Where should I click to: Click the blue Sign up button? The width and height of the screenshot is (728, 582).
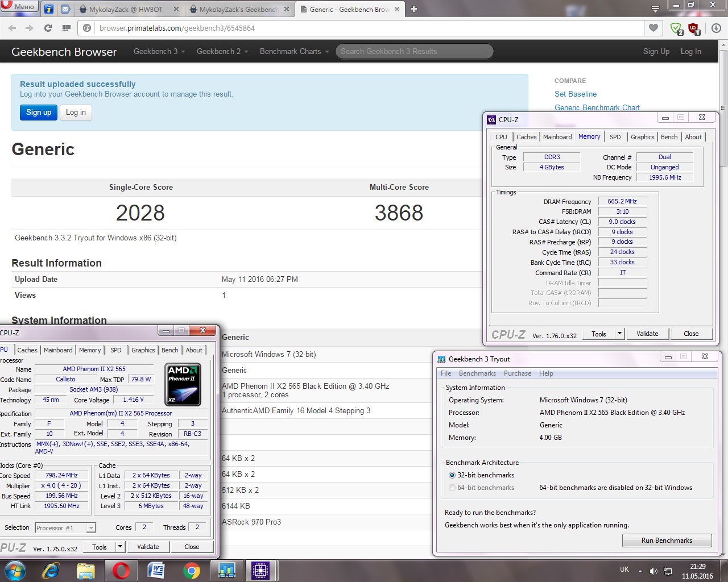[39, 113]
